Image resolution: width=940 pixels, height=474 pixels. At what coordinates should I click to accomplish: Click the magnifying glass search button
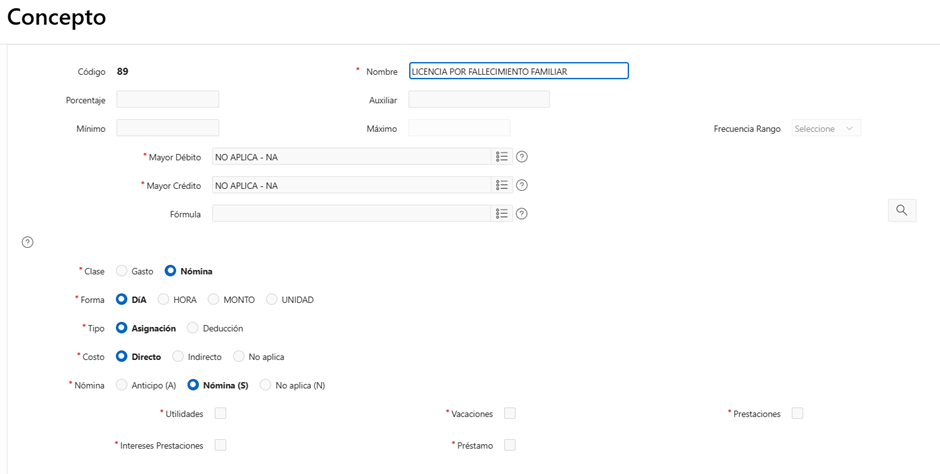pyautogui.click(x=902, y=210)
